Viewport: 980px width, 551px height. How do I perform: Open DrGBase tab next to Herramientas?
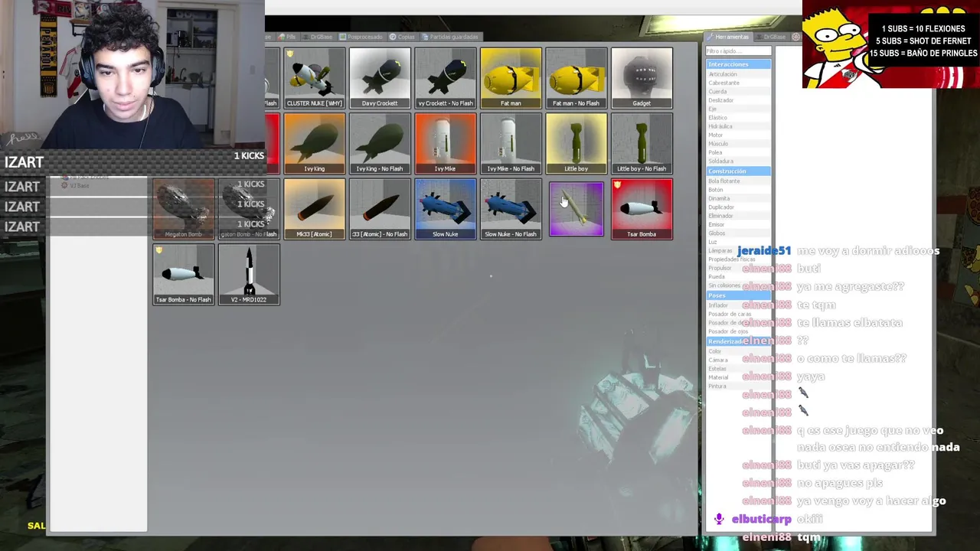tap(772, 37)
